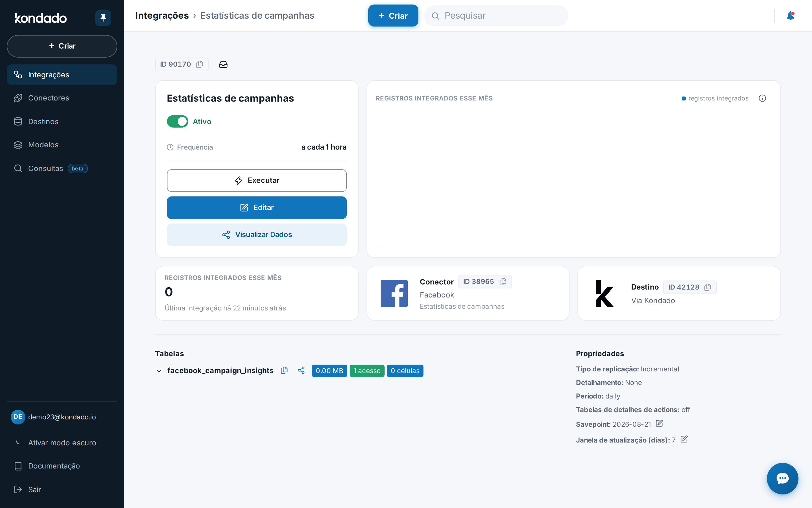Click the Facebook connector logo
Viewport: 812px width, 508px height.
[x=394, y=293]
